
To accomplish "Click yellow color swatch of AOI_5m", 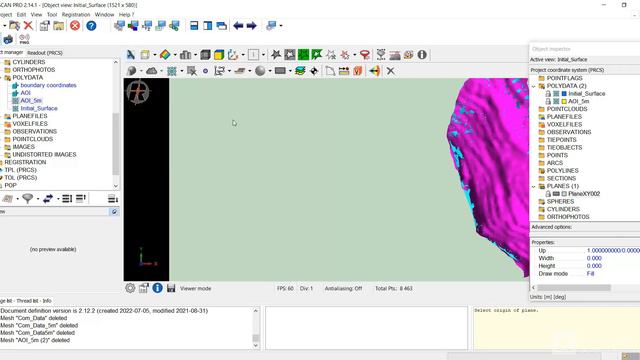I will click(x=564, y=101).
